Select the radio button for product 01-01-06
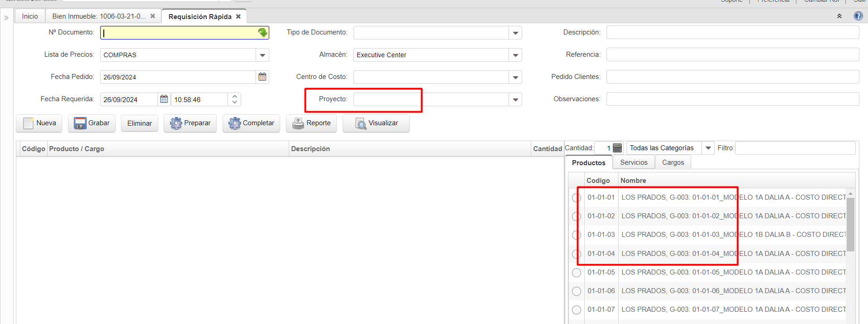 (576, 291)
